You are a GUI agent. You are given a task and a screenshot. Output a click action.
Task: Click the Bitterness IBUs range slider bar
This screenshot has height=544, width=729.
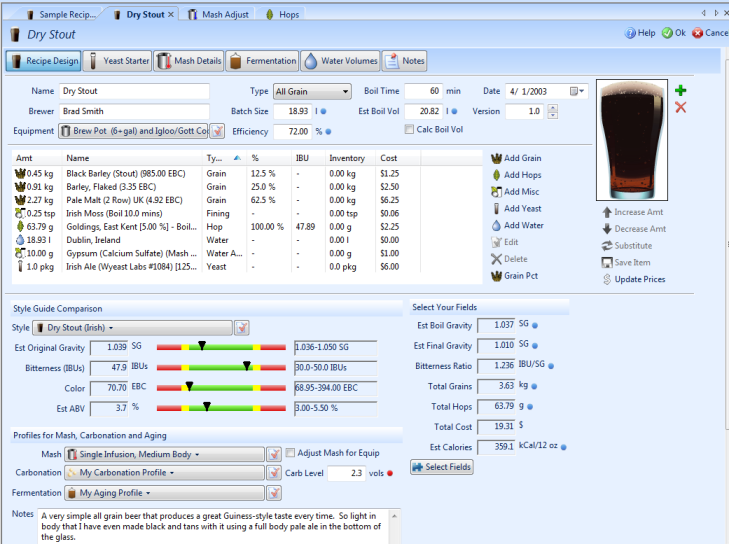coord(223,366)
